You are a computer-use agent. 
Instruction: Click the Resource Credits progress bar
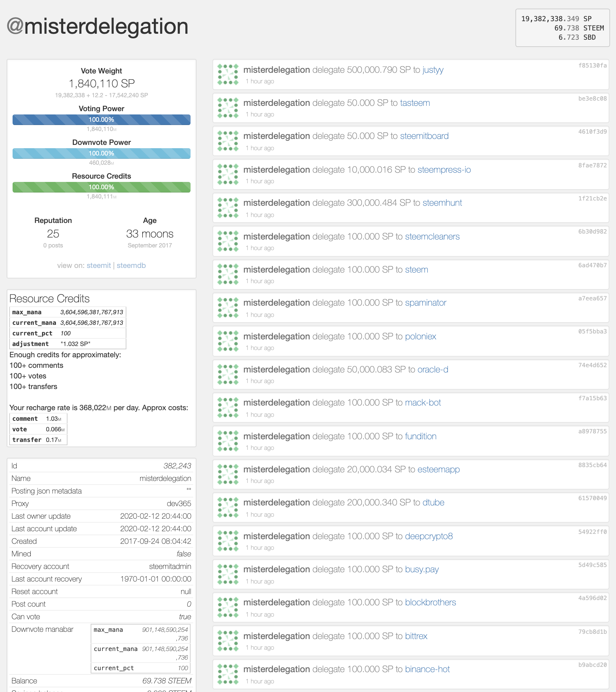(102, 187)
